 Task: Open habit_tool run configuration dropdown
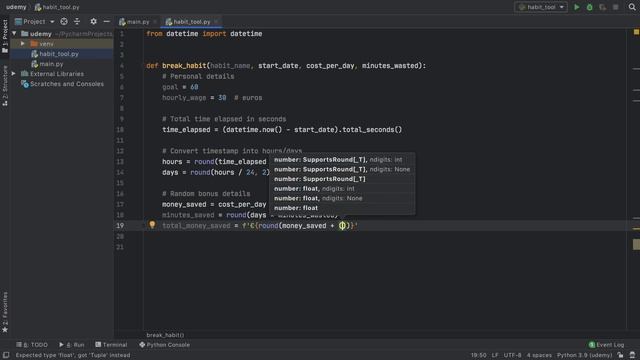[x=541, y=7]
